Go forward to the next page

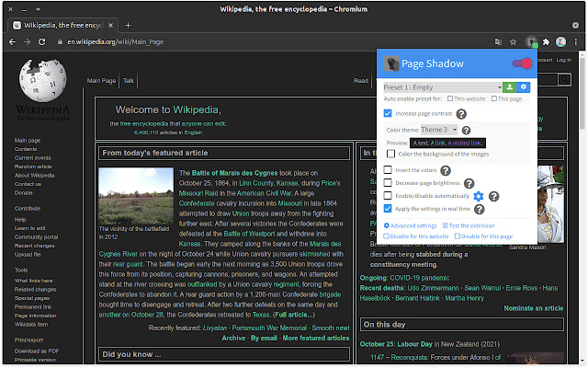(27, 42)
